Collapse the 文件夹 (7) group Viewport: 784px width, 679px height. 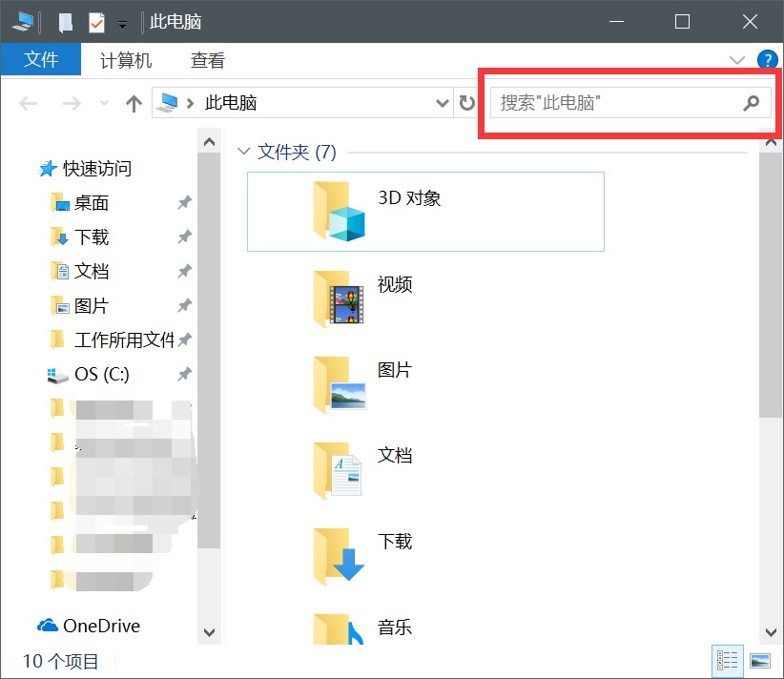[x=244, y=152]
